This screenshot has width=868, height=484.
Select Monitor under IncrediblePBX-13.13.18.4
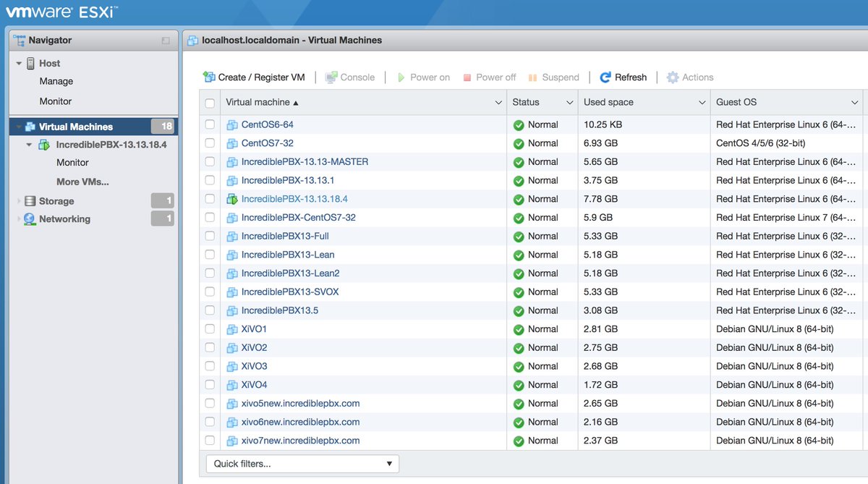click(x=72, y=163)
